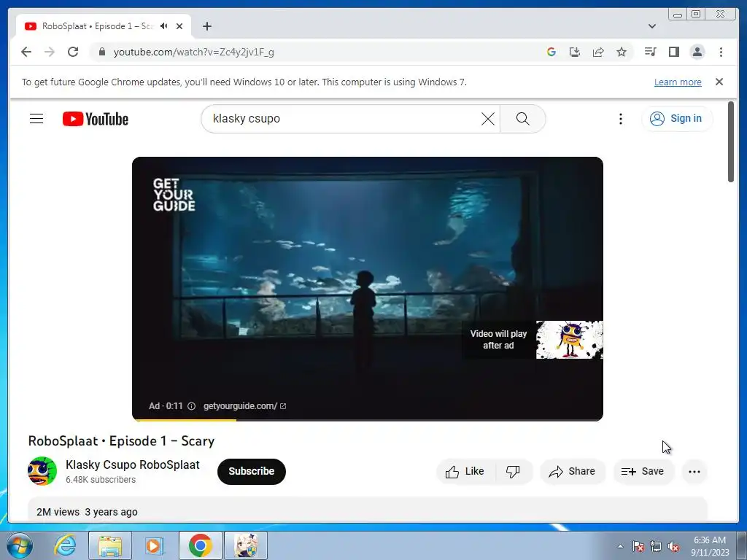The height and width of the screenshot is (560, 747).
Task: Switch to Chrome taskbar button
Action: pyautogui.click(x=200, y=545)
